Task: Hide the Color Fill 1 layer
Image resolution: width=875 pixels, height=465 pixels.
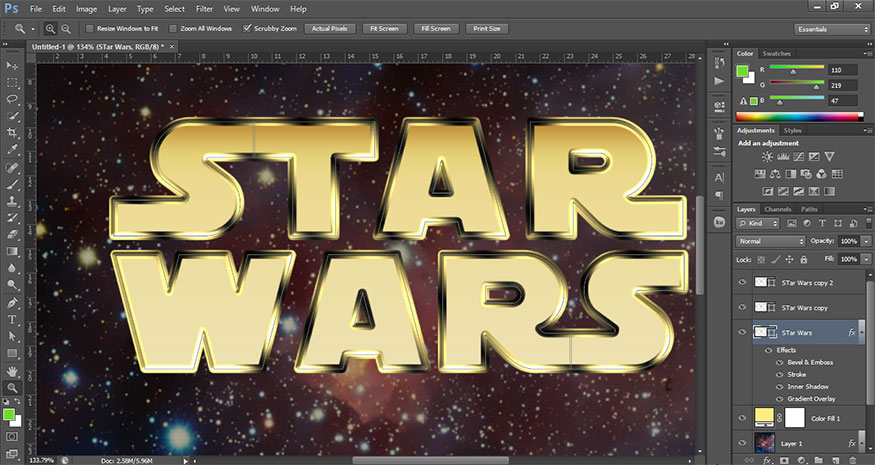Action: coord(742,418)
